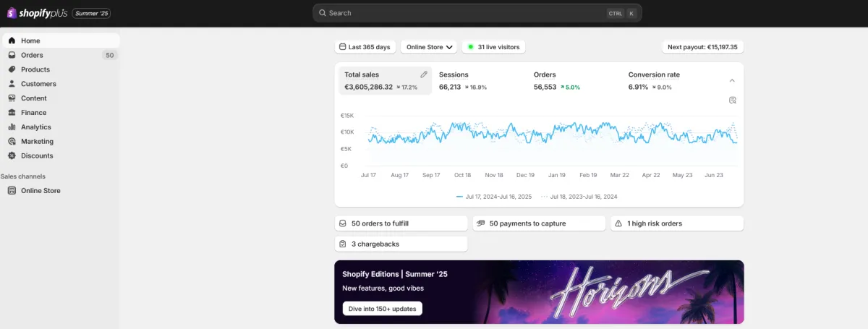Click the Orders count badge 50
This screenshot has width=868, height=329.
[109, 55]
